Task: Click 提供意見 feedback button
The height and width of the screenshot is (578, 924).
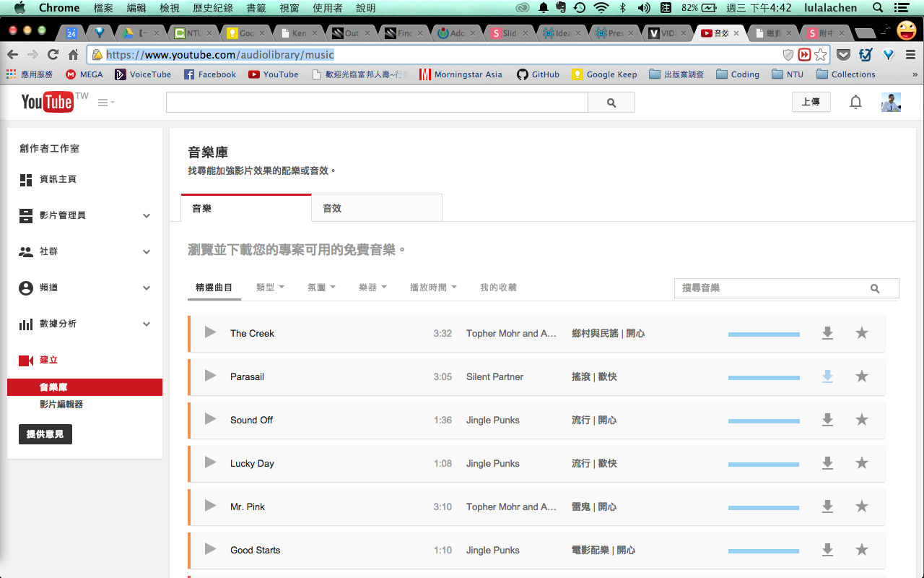Action: point(45,434)
